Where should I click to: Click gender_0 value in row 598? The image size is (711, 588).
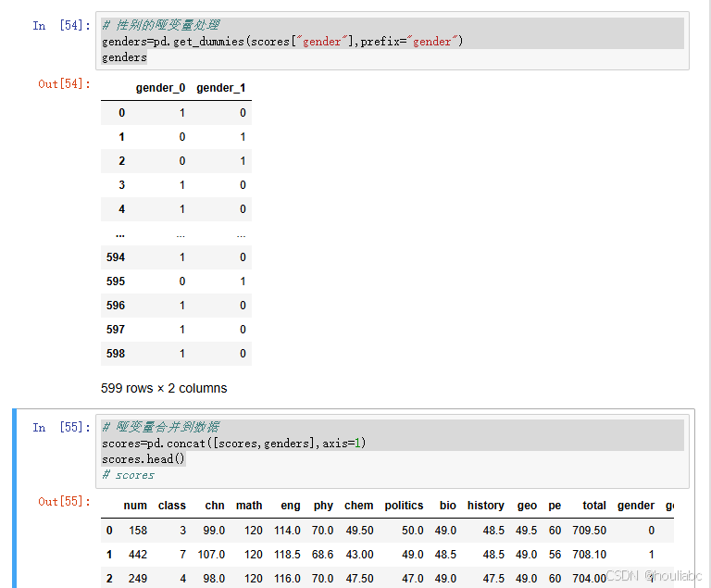click(x=181, y=353)
